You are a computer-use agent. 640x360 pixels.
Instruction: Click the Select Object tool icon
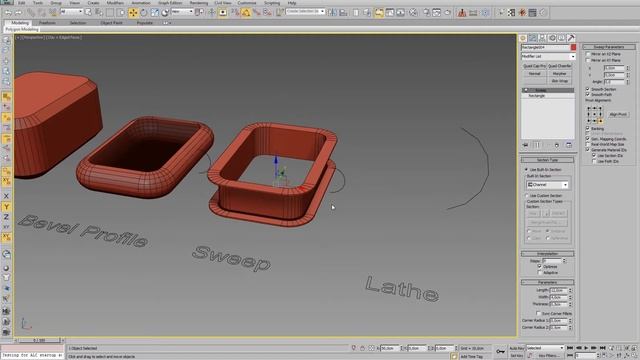[88, 13]
